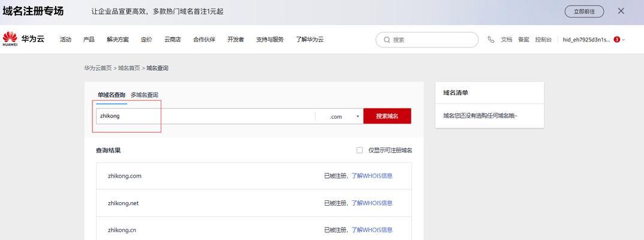Click the zhikong.com result text
Screen dimensions: 644x240
pyautogui.click(x=125, y=176)
